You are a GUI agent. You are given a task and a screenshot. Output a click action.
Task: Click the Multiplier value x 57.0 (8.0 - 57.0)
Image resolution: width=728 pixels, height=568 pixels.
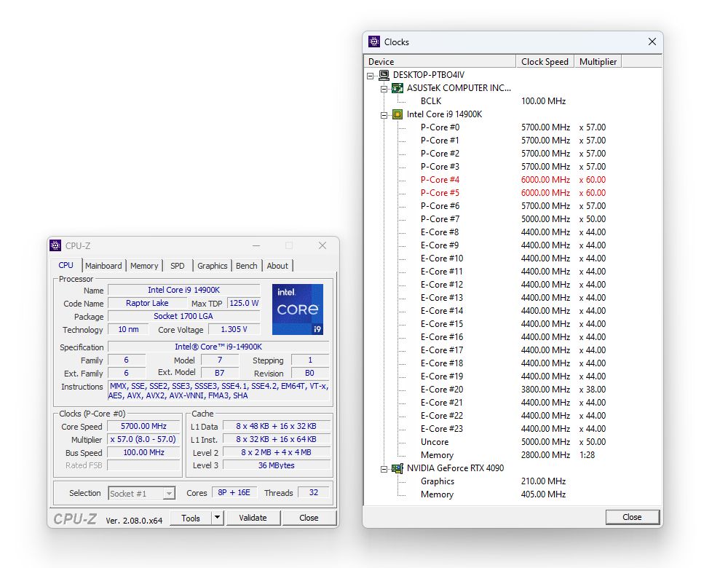(143, 439)
